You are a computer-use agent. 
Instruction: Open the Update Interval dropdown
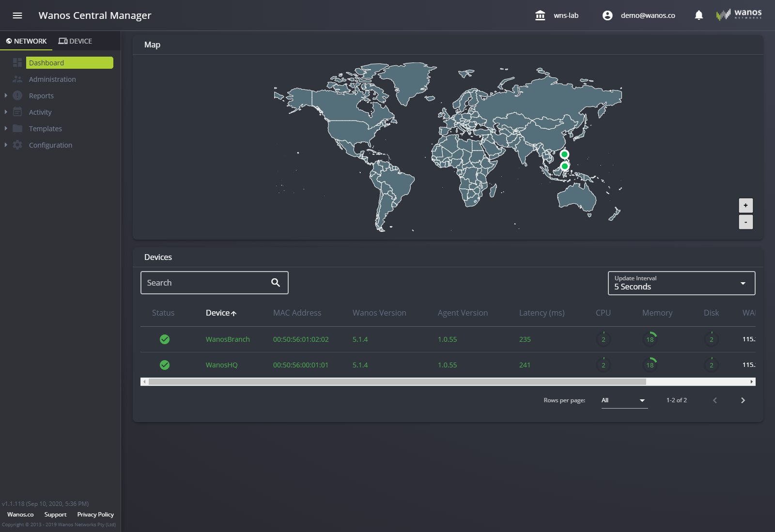coord(682,283)
